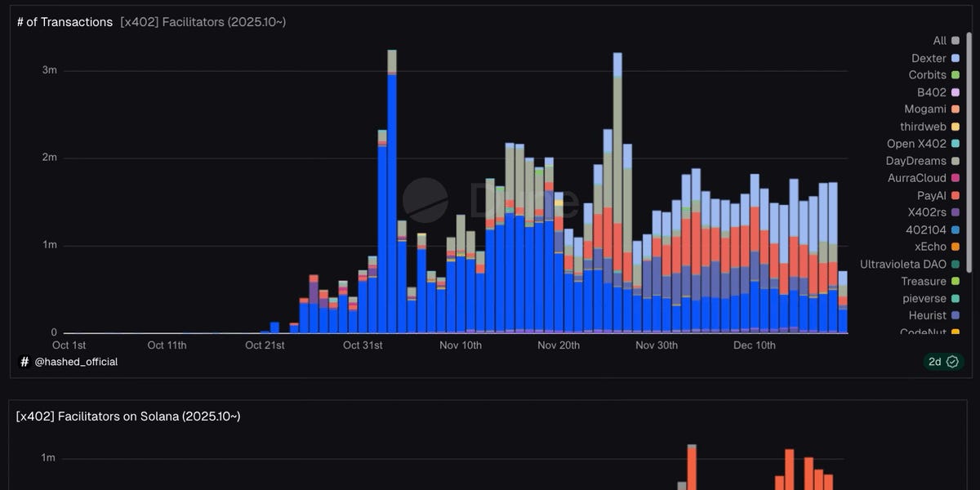This screenshot has height=490, width=980.
Task: Select the Ultravioleta DAO legend entry
Action: pos(902,264)
